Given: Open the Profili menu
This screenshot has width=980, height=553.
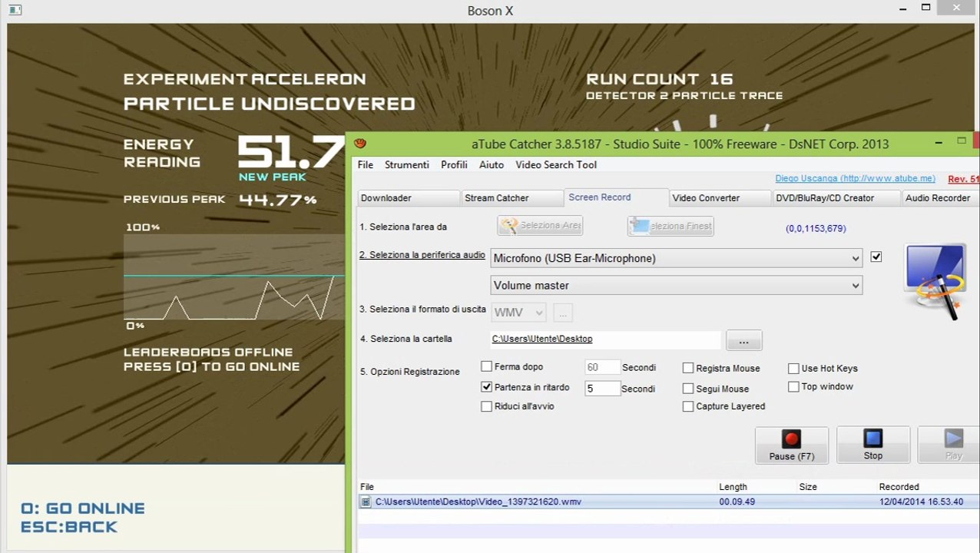Looking at the screenshot, I should pyautogui.click(x=454, y=164).
